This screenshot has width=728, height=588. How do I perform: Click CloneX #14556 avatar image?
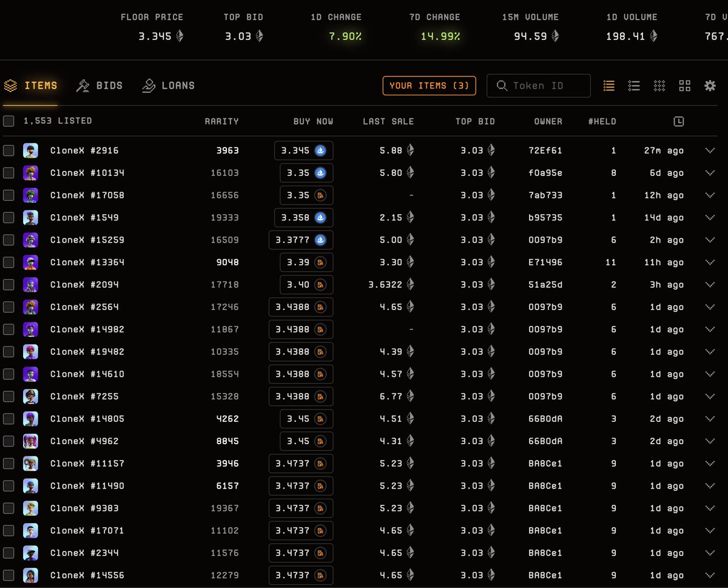click(30, 575)
